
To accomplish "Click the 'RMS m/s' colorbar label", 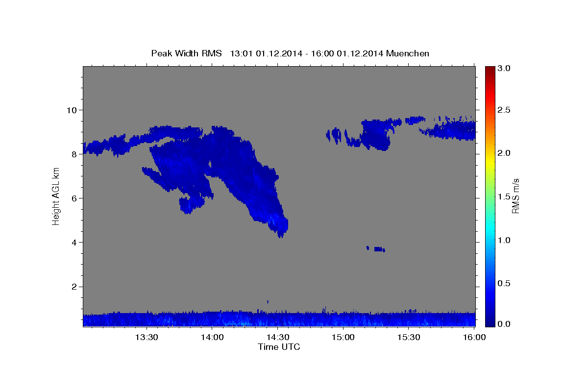I will (515, 196).
